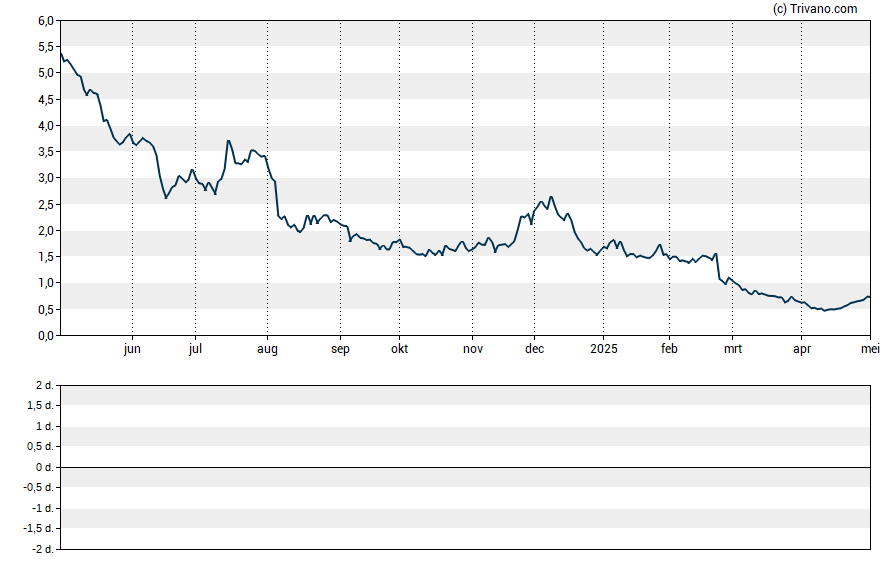Click the Trivano.com copyright label
The height and width of the screenshot is (565, 888).
tap(814, 8)
